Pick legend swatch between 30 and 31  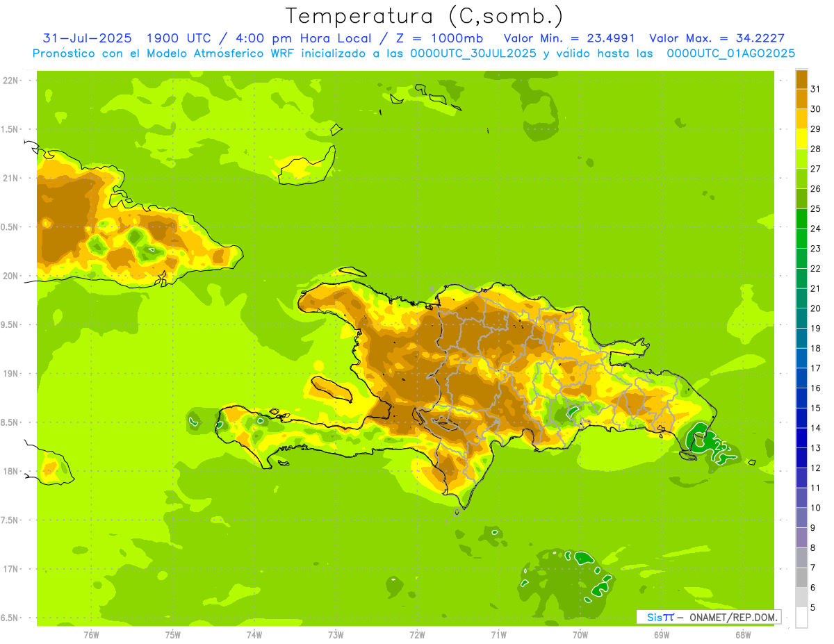point(801,99)
